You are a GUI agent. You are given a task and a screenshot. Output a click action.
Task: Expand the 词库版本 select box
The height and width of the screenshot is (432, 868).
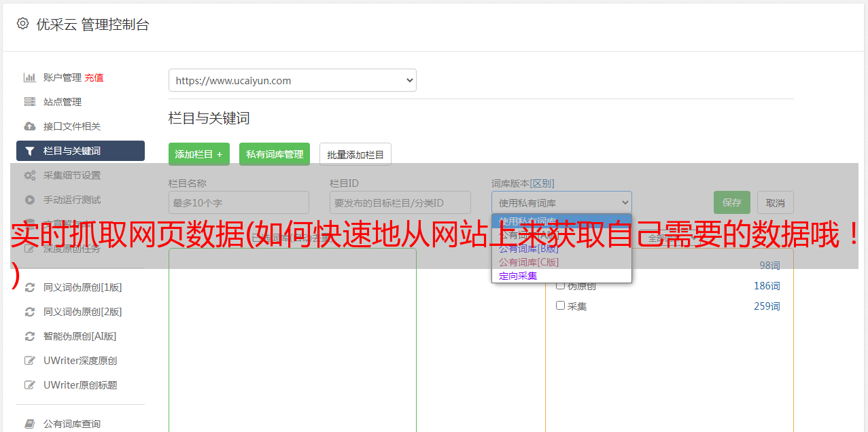[x=561, y=202]
